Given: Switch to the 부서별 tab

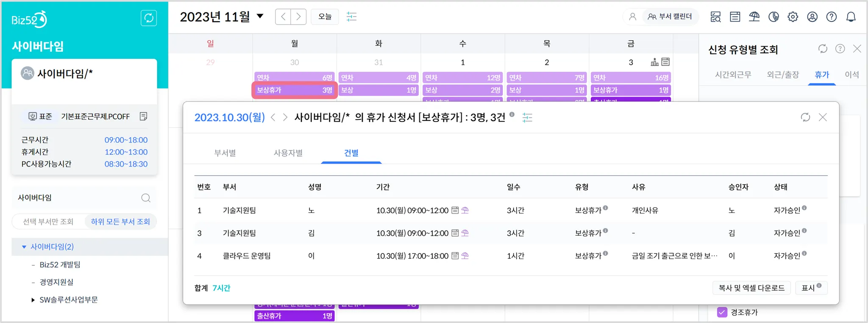Looking at the screenshot, I should [x=225, y=153].
